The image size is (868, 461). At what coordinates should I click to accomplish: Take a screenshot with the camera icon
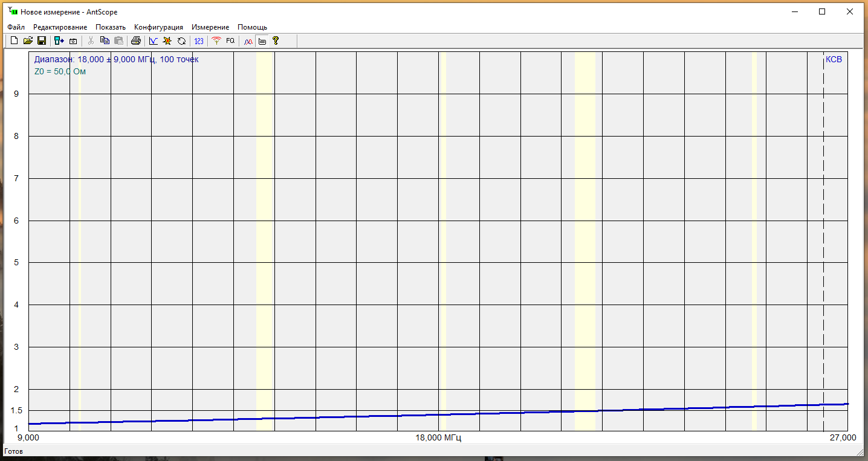pyautogui.click(x=73, y=41)
